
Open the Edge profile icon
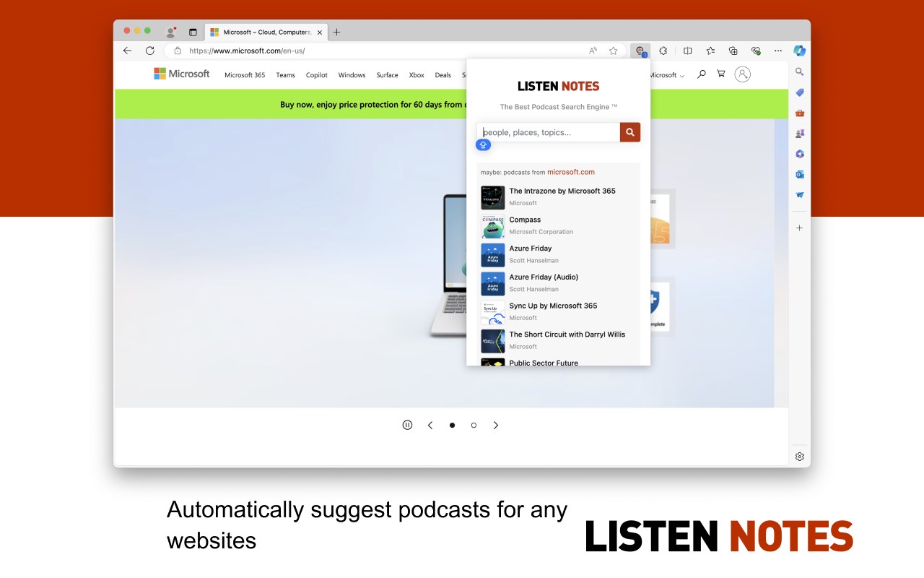pyautogui.click(x=171, y=32)
